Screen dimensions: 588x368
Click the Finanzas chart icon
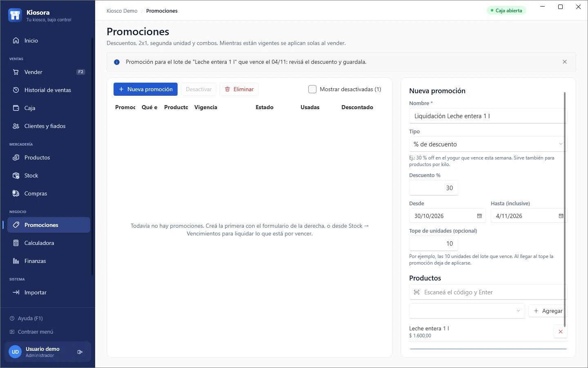tap(16, 261)
